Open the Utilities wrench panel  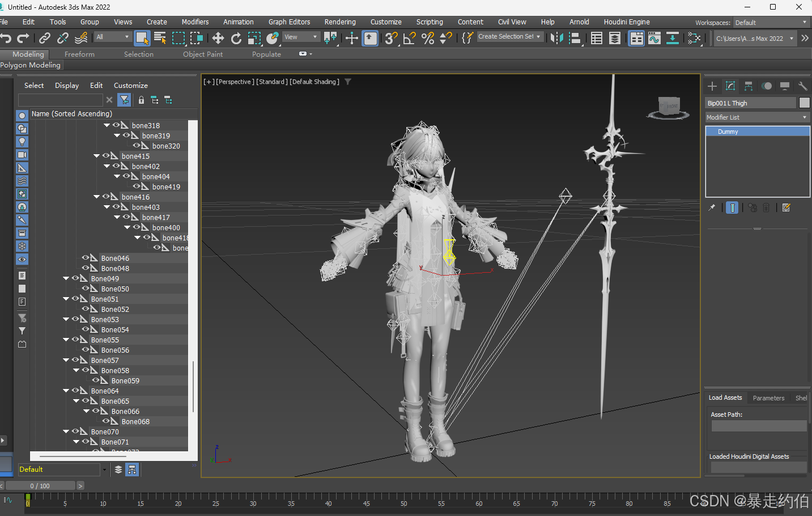tap(802, 86)
